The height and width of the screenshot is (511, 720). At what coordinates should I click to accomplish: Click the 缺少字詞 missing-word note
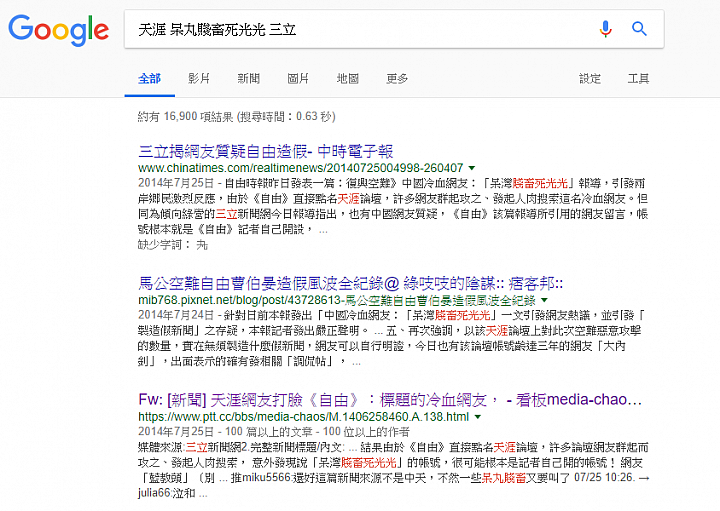pyautogui.click(x=173, y=245)
